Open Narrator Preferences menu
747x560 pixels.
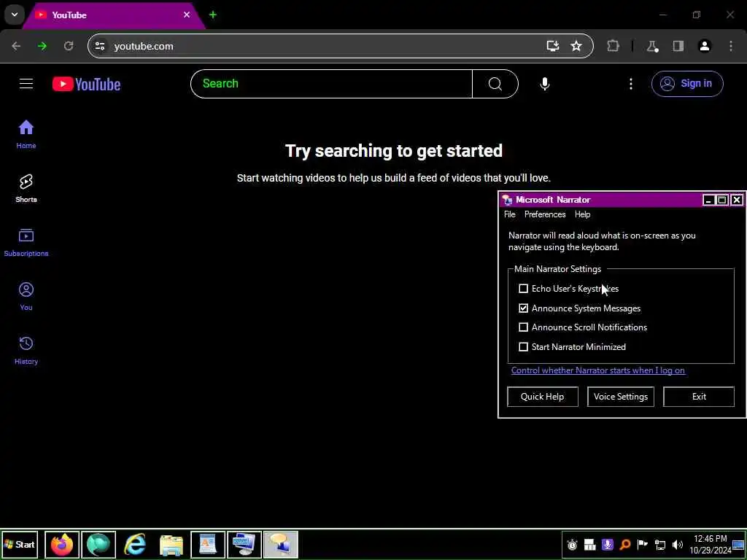click(545, 214)
